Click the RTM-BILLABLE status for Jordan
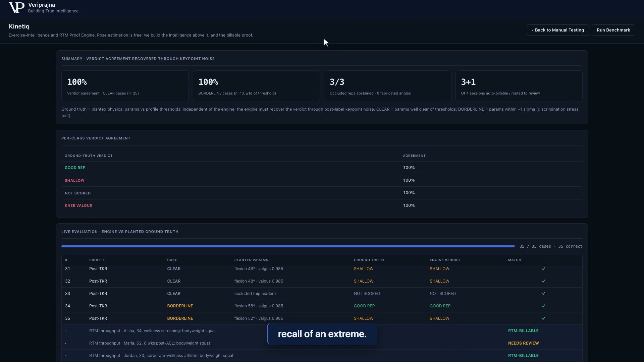Screen dimensions: 644x362 [x=523, y=356]
